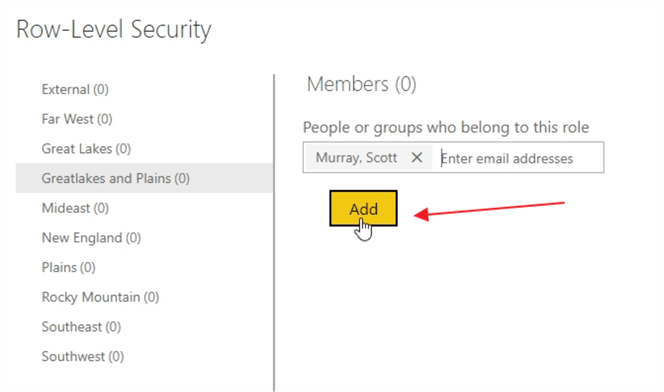664x392 pixels.
Task: Select Greatlakes and Plains (0) role
Action: tap(144, 178)
